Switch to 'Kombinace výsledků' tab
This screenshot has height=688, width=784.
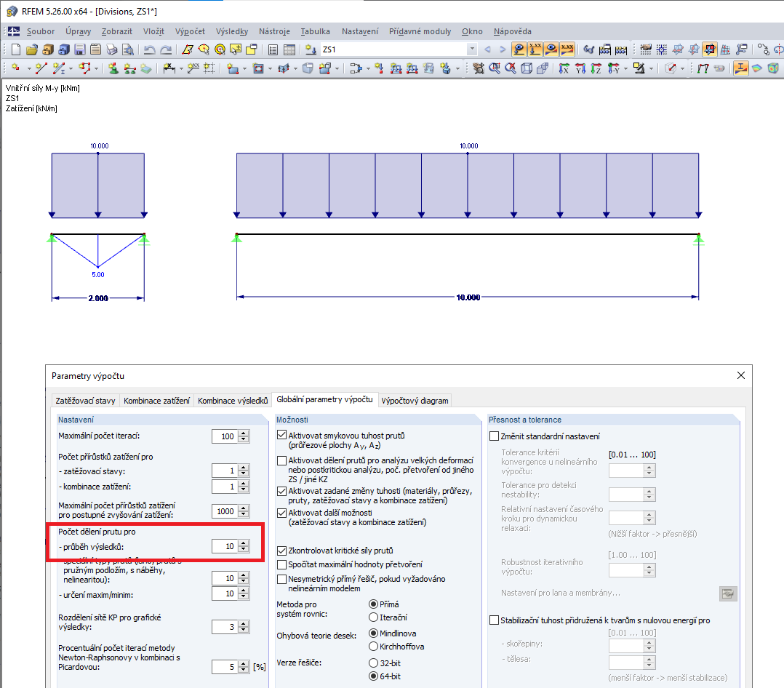pos(233,401)
